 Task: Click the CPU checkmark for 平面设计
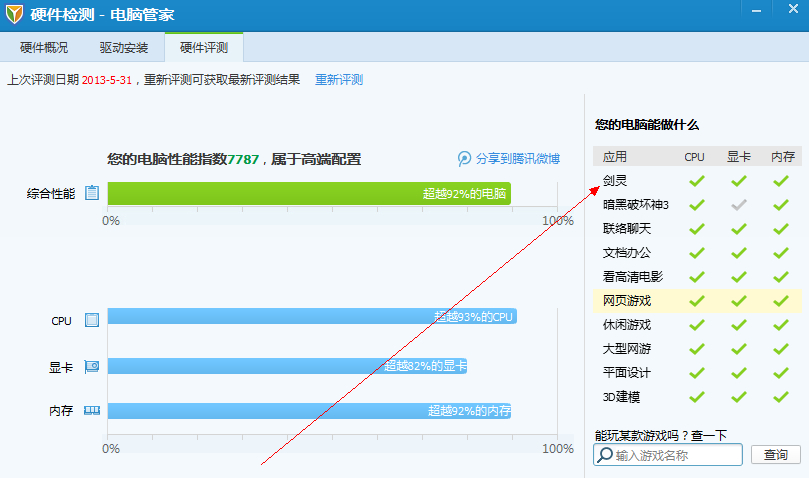coord(697,373)
